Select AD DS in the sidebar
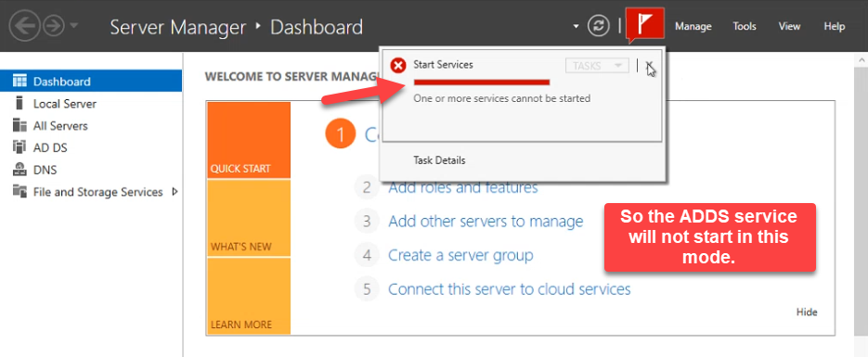This screenshot has width=868, height=357. [91, 147]
